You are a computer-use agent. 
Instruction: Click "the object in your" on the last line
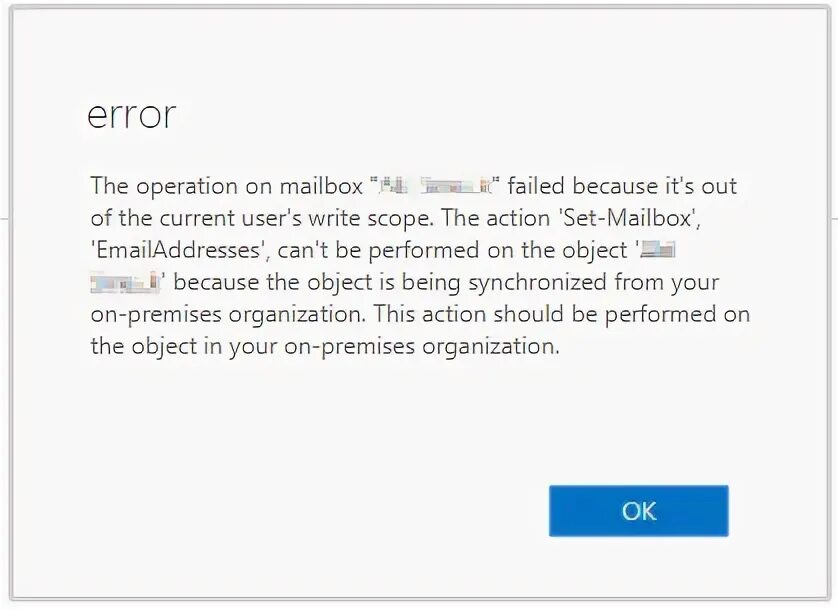click(x=184, y=346)
